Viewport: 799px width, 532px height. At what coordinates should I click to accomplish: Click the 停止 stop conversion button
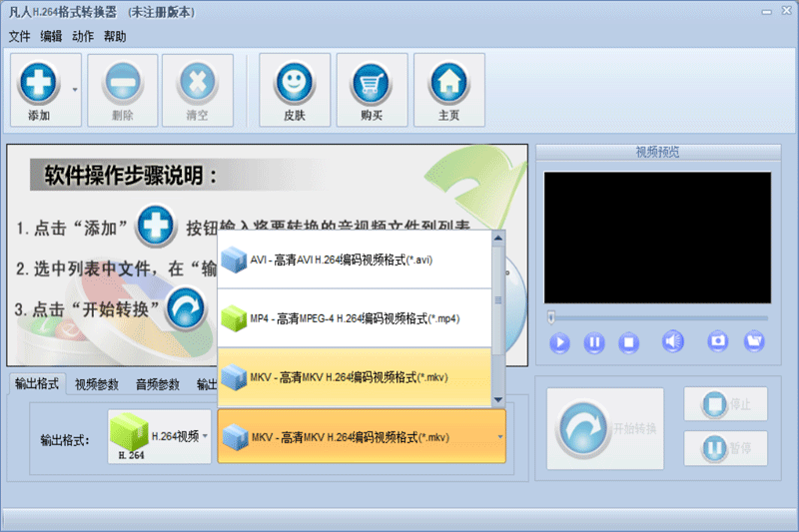click(x=726, y=404)
